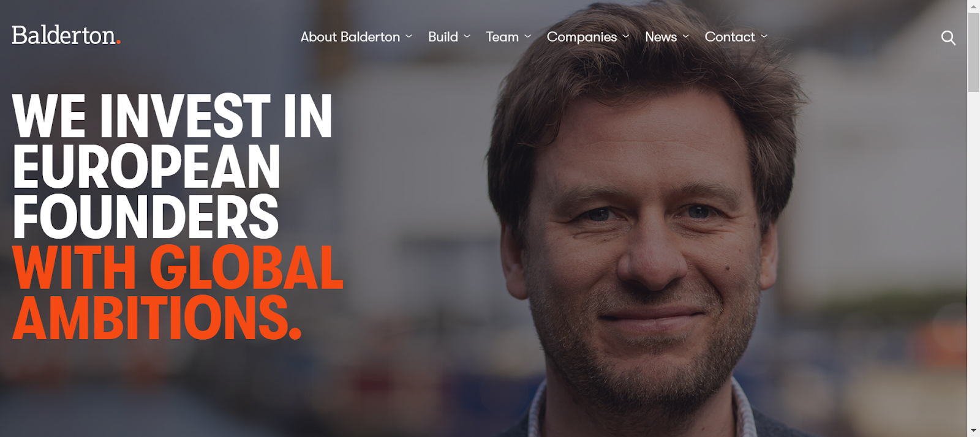Click the scrollbar down arrow
This screenshot has height=437, width=980.
tap(973, 431)
